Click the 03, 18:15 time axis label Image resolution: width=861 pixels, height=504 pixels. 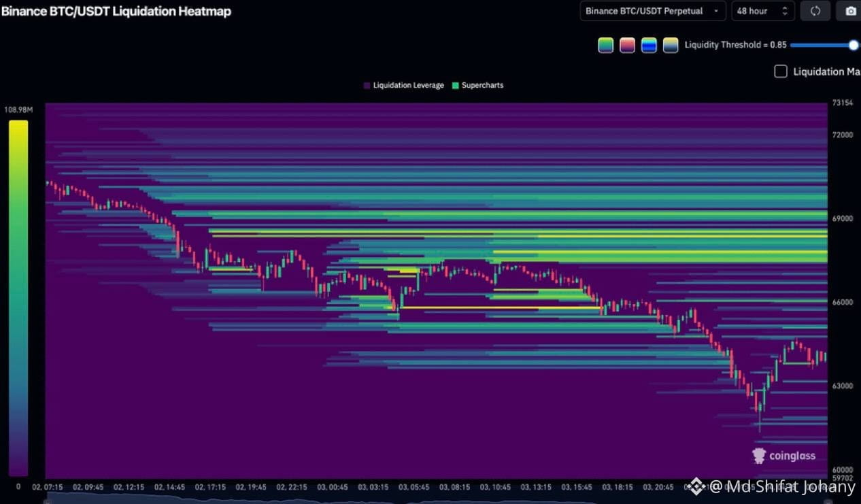(617, 488)
